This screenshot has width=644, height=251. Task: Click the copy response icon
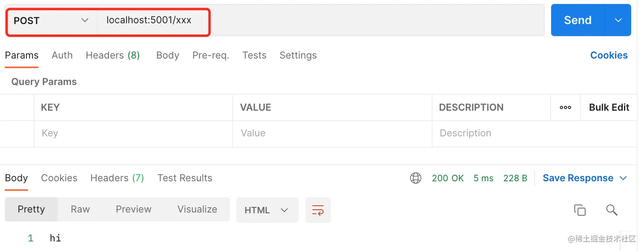pos(580,210)
